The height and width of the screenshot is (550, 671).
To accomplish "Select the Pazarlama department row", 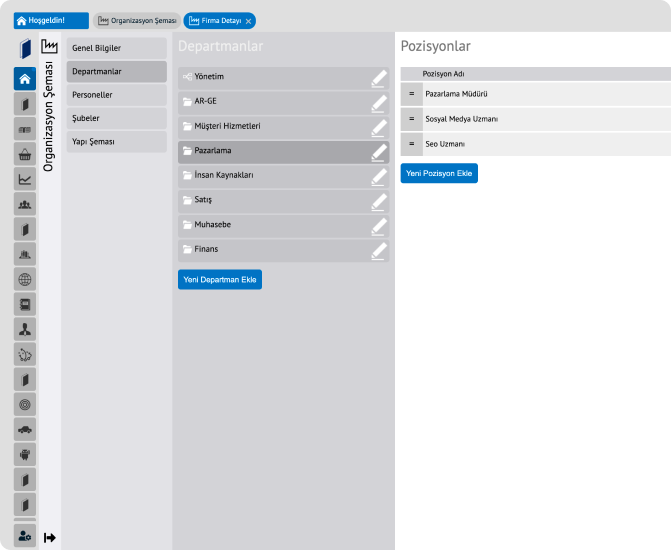I will 283,152.
